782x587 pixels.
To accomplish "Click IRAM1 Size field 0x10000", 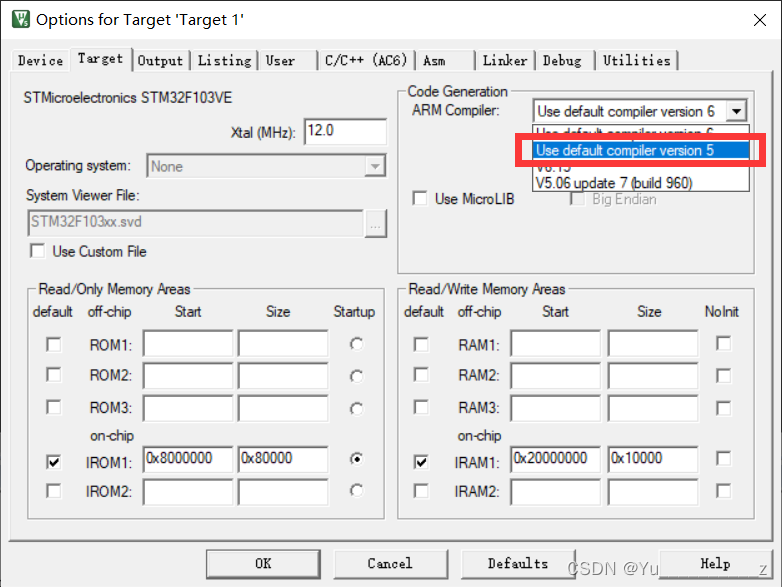I will point(653,459).
